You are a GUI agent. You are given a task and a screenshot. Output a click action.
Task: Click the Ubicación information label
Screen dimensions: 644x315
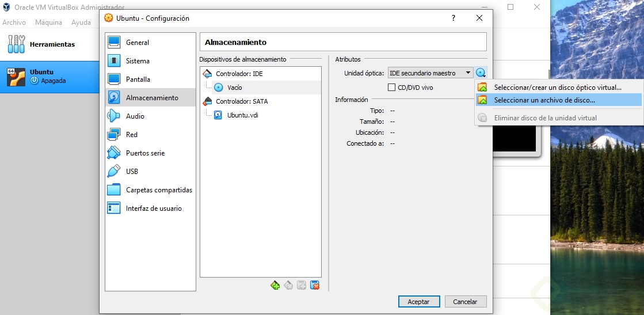click(369, 132)
